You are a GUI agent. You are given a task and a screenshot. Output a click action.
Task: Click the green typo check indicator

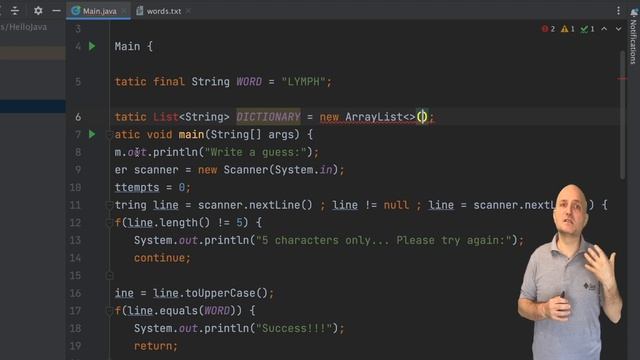click(587, 29)
